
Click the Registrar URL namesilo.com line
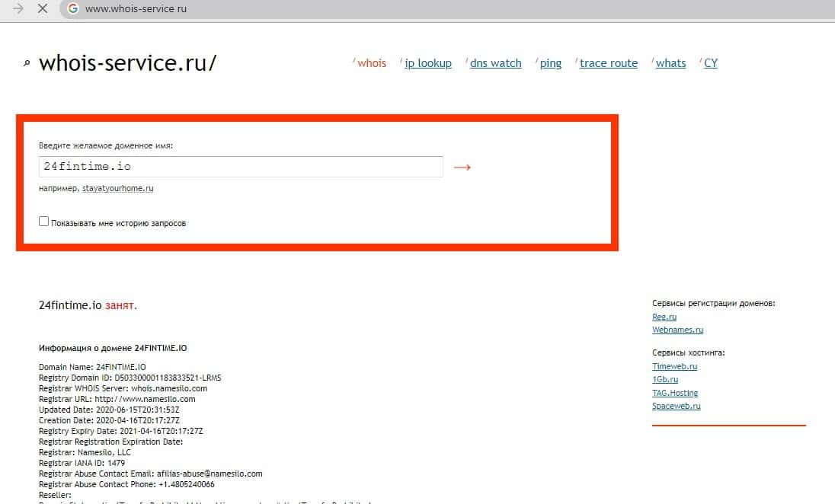117,399
